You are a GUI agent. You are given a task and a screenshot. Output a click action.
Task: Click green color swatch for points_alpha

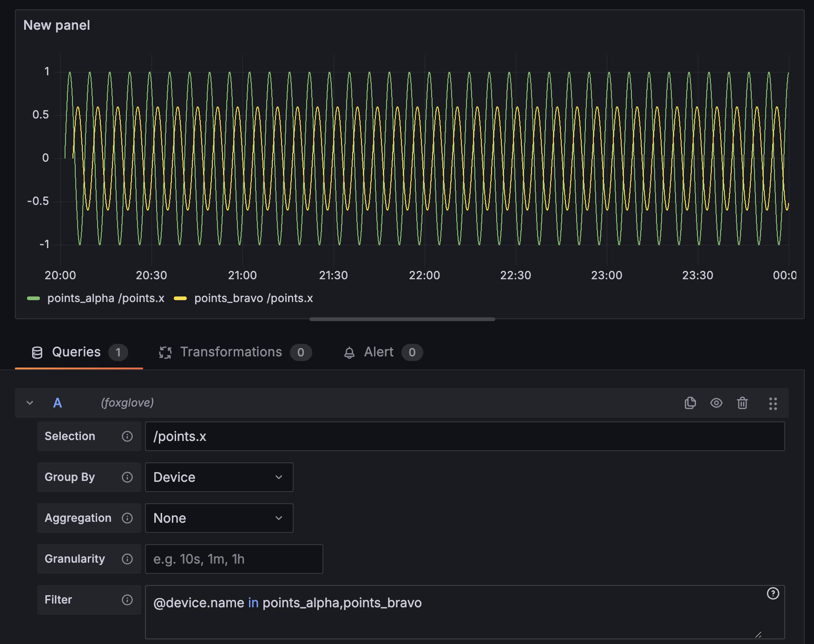[33, 298]
